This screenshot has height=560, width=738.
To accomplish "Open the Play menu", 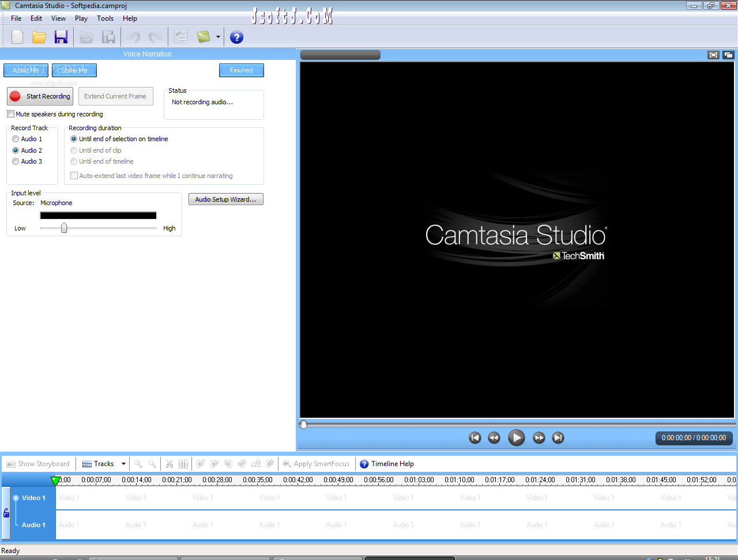I will [81, 18].
